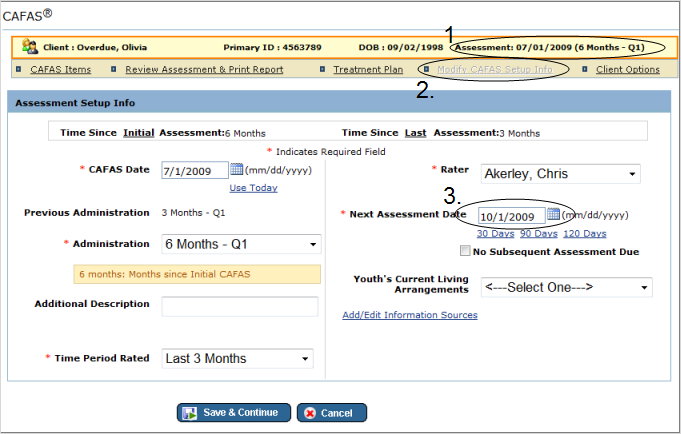Click the DOB : 09/02/1998 text

[x=401, y=47]
